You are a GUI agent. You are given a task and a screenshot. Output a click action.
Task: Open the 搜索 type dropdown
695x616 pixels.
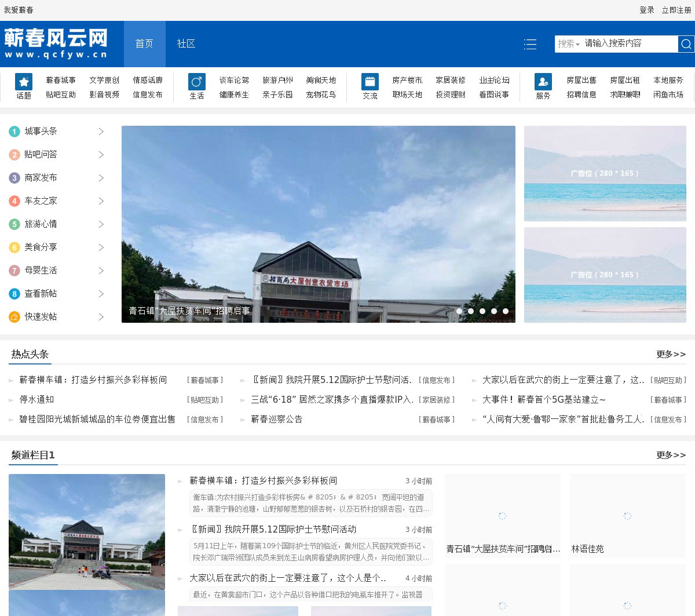[569, 44]
